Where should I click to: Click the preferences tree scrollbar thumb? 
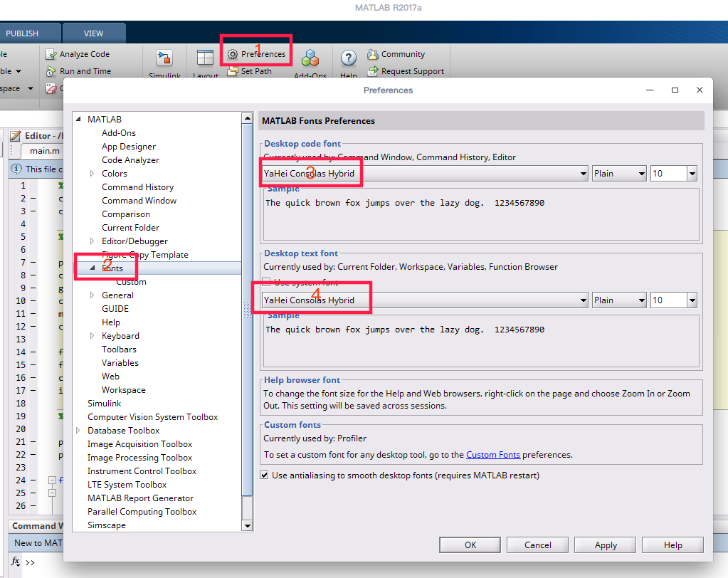(x=248, y=310)
